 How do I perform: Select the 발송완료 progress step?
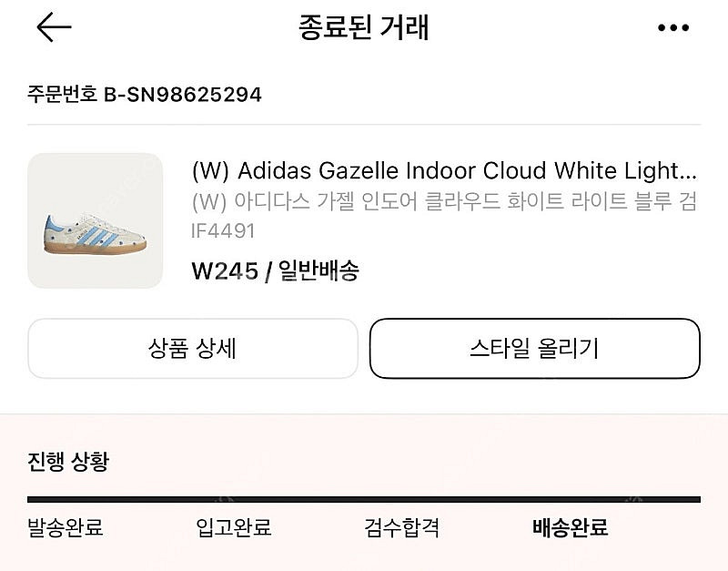pyautogui.click(x=66, y=528)
